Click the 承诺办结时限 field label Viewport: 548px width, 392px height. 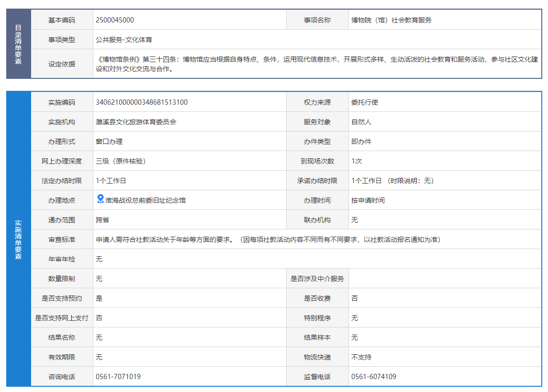317,181
